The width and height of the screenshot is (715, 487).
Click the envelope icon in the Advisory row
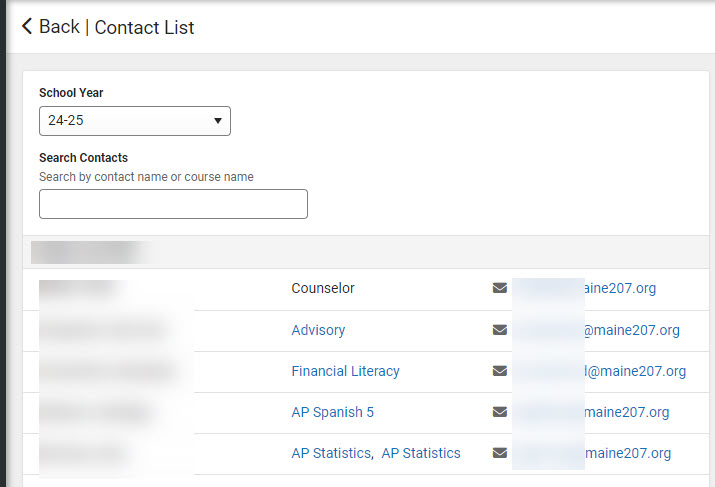point(500,329)
